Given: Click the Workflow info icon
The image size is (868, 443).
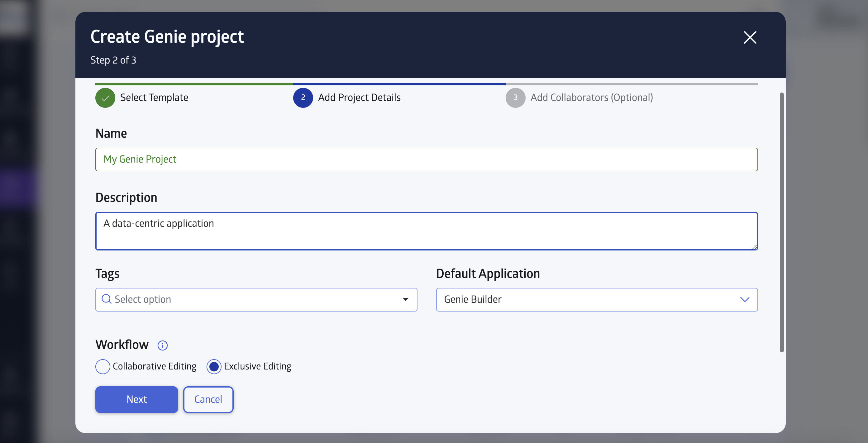Looking at the screenshot, I should (x=162, y=345).
